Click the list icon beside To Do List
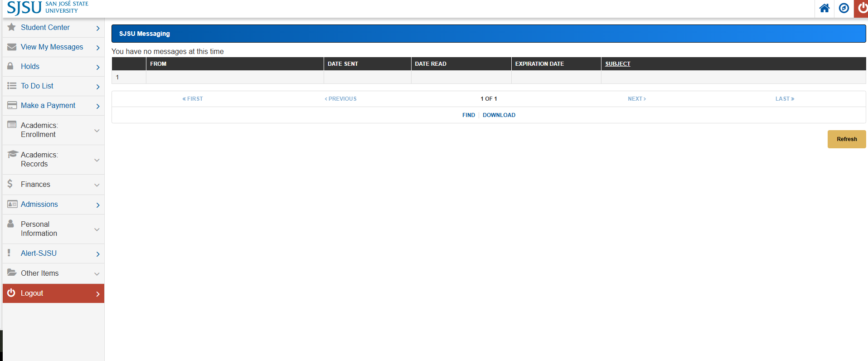 point(12,86)
